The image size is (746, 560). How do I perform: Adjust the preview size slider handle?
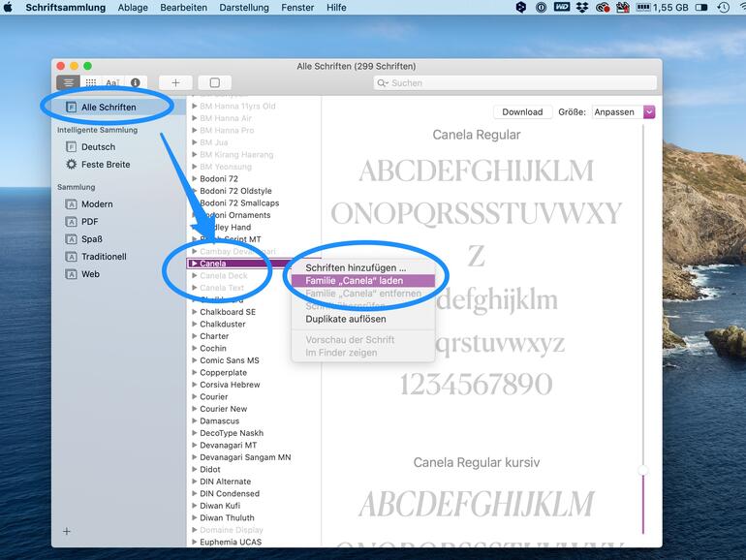point(642,471)
